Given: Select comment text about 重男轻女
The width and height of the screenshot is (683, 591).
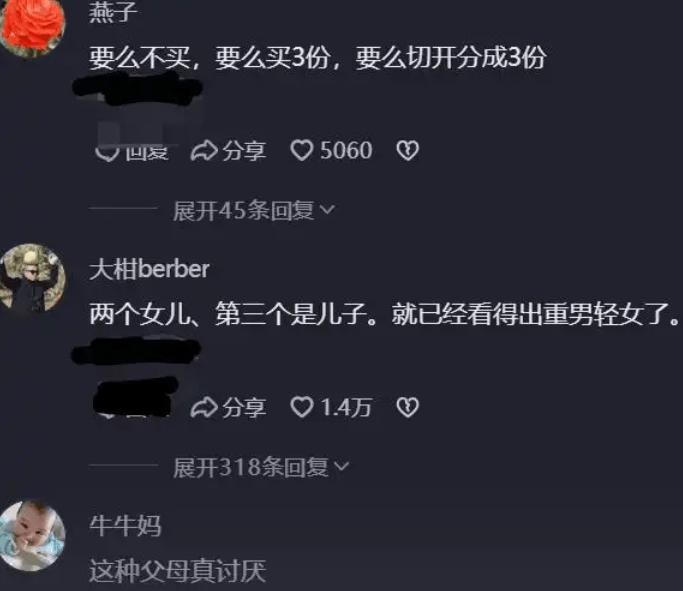Looking at the screenshot, I should tap(384, 314).
